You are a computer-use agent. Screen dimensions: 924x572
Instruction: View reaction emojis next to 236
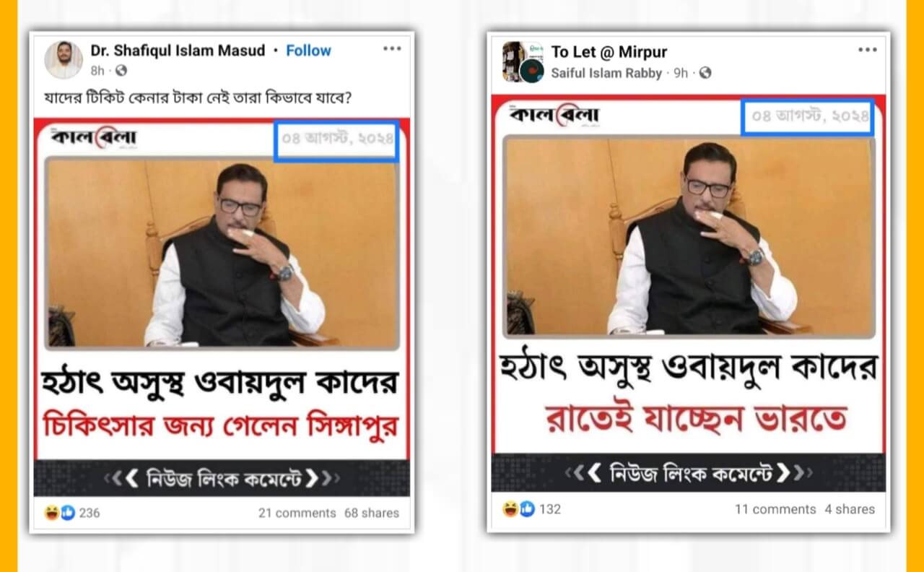click(60, 513)
